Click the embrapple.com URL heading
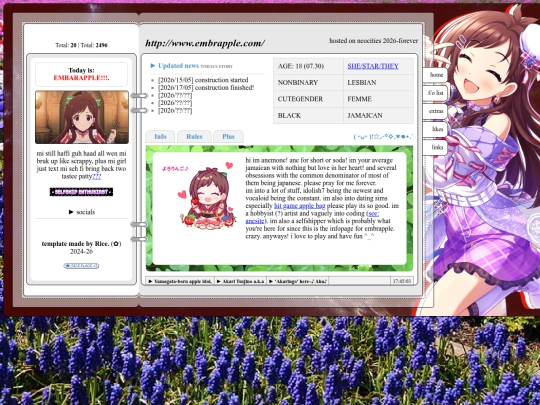Screen dimensions: 540x405 (205, 43)
